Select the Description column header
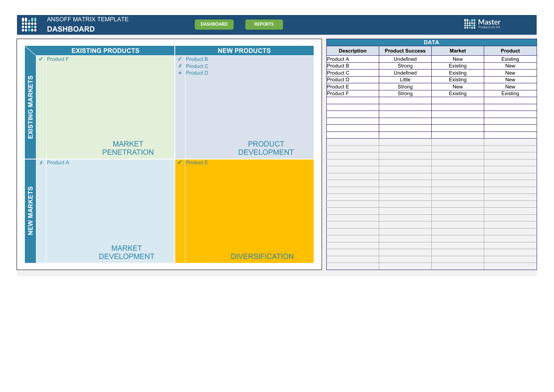The width and height of the screenshot is (554, 392). point(353,51)
